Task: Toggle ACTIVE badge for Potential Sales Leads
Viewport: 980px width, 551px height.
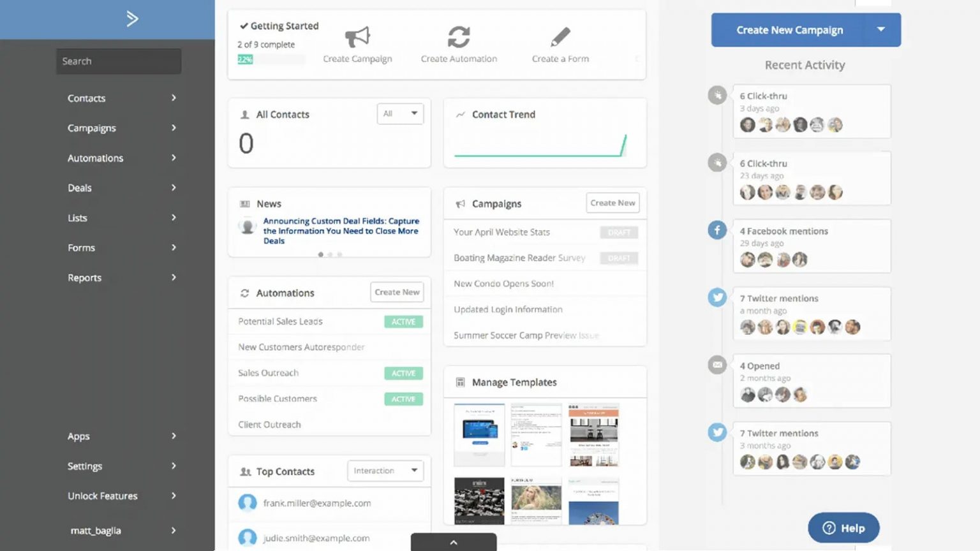Action: 403,322
